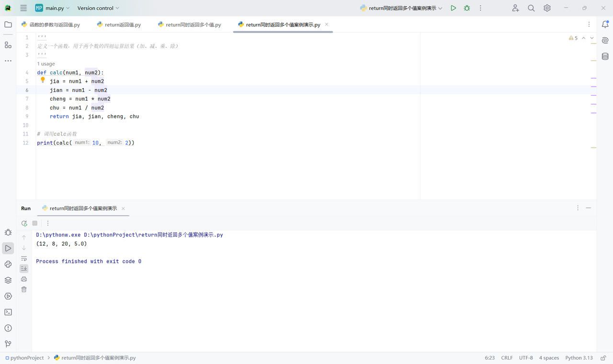The image size is (613, 364).
Task: Open the Version control dropdown
Action: click(x=98, y=8)
